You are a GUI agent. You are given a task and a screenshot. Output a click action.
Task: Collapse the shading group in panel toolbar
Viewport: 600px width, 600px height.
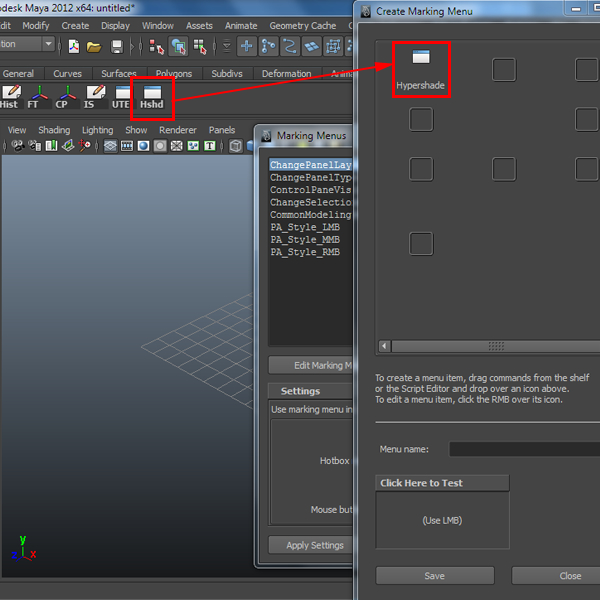222,146
